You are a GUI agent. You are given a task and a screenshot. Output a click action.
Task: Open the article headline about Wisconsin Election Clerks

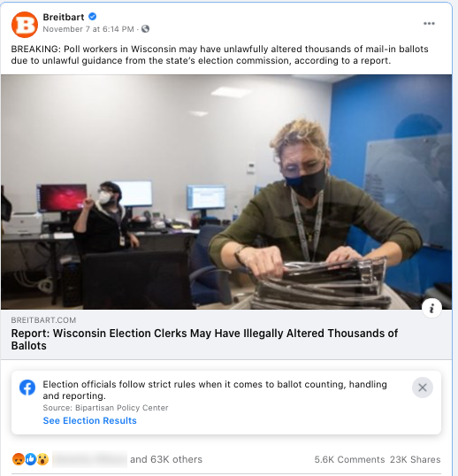pyautogui.click(x=204, y=340)
